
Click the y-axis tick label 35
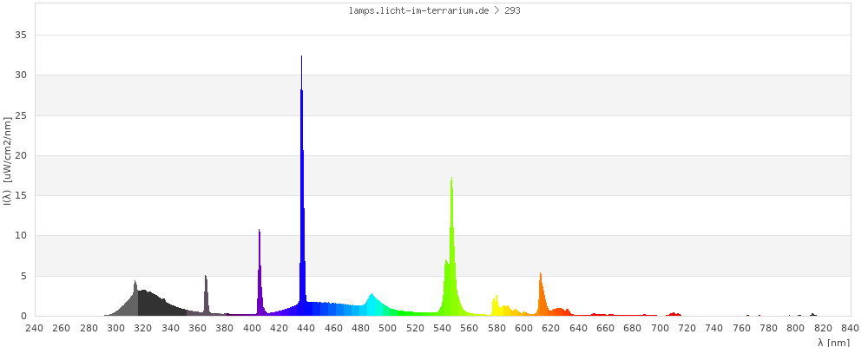click(x=22, y=36)
